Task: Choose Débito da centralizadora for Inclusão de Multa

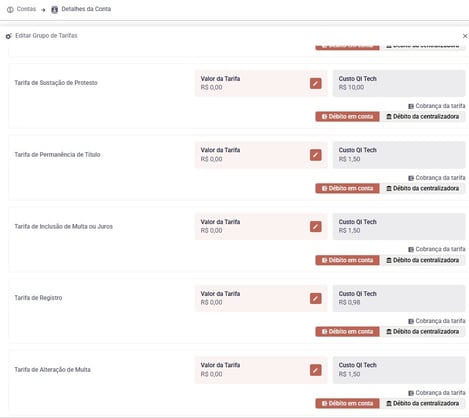Action: pyautogui.click(x=423, y=260)
